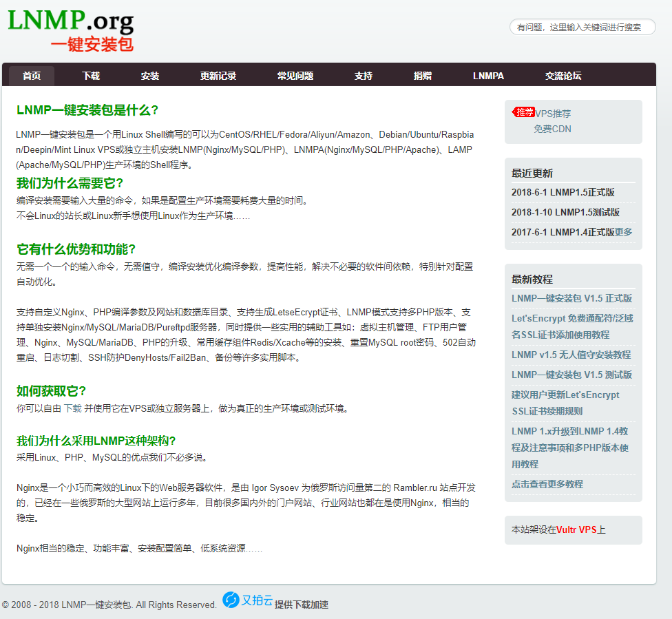Open the 2018-1-10 LNMP1.5测试版 update entry
The image size is (672, 619).
pyautogui.click(x=565, y=212)
